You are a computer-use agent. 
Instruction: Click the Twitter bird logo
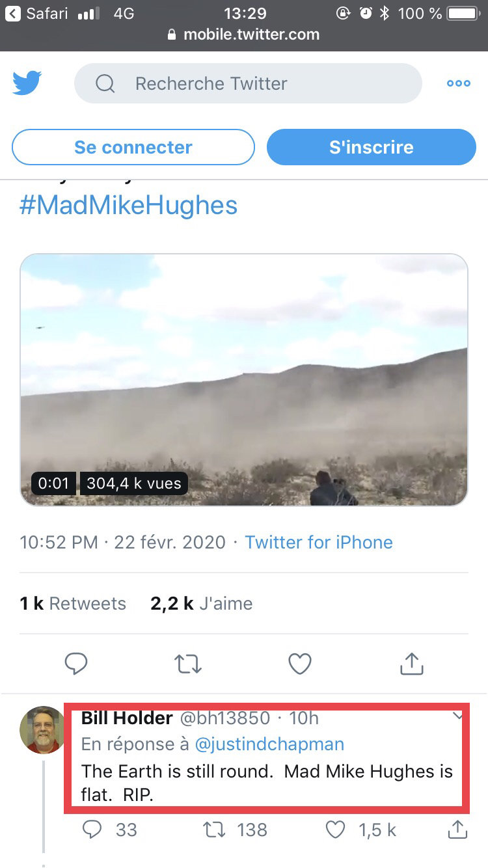pyautogui.click(x=27, y=83)
